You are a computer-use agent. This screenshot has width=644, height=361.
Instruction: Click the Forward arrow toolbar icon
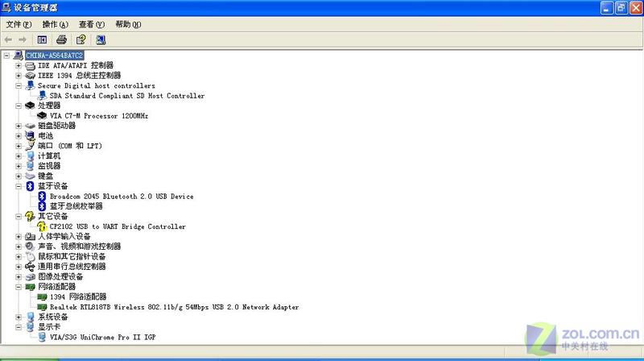tap(23, 39)
